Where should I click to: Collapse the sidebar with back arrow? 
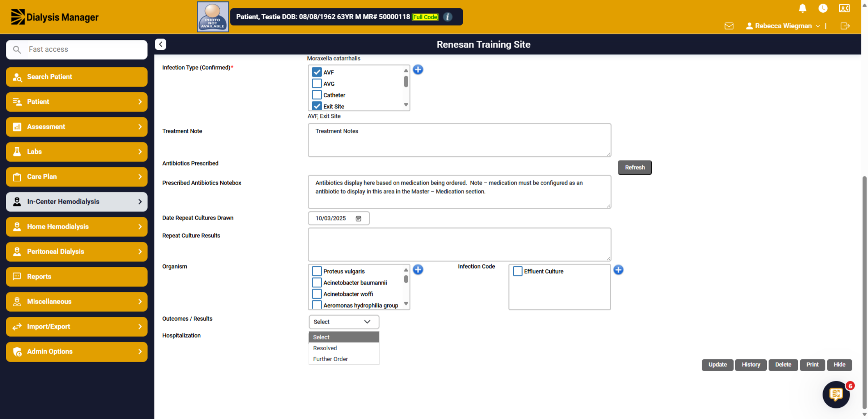point(161,44)
